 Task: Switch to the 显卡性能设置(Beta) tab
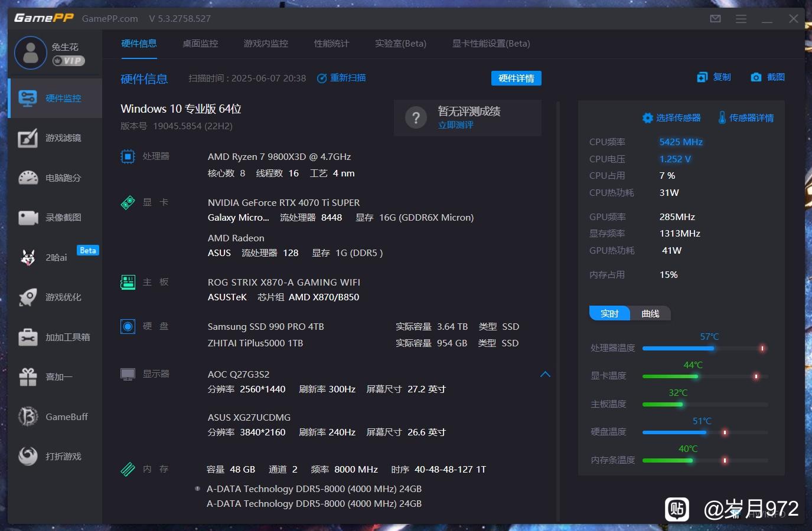491,43
